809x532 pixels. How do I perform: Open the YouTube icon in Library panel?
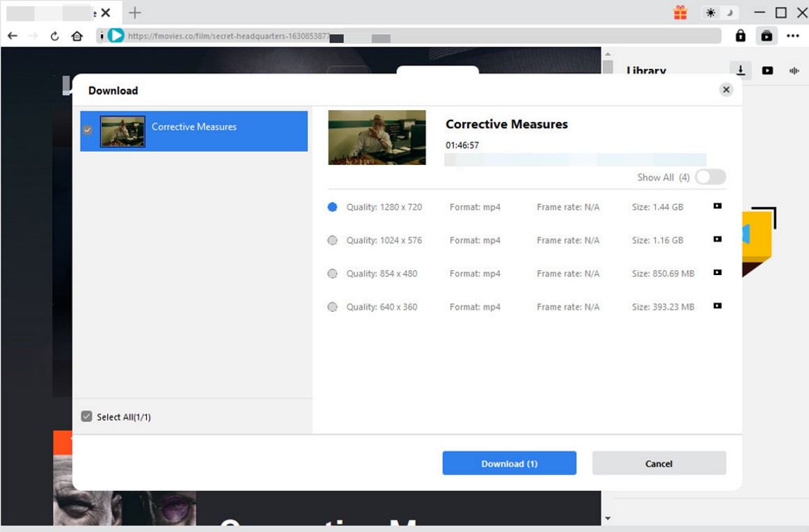click(x=767, y=70)
